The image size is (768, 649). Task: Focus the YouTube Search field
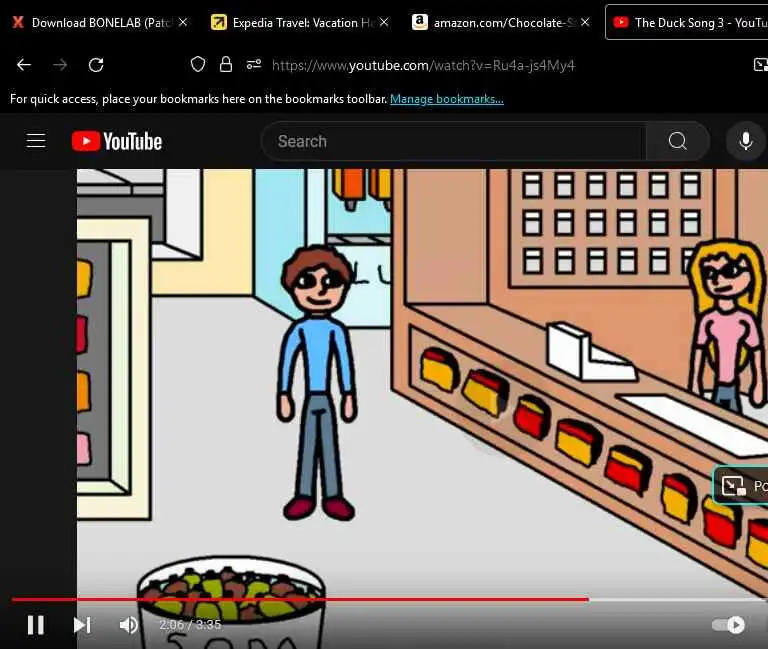[x=454, y=141]
